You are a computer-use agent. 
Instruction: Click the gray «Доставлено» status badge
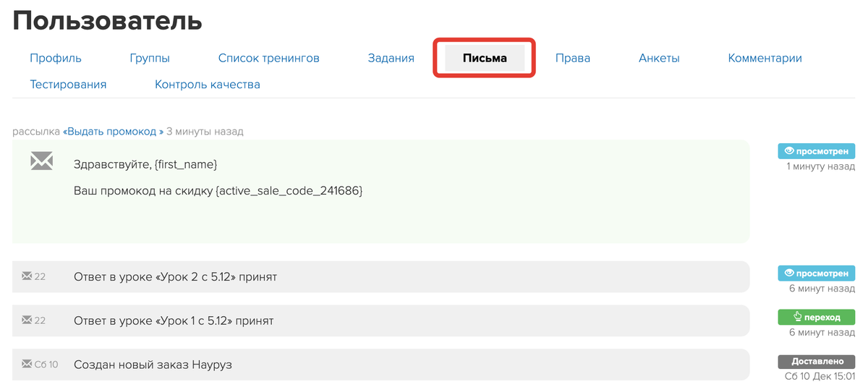[817, 361]
